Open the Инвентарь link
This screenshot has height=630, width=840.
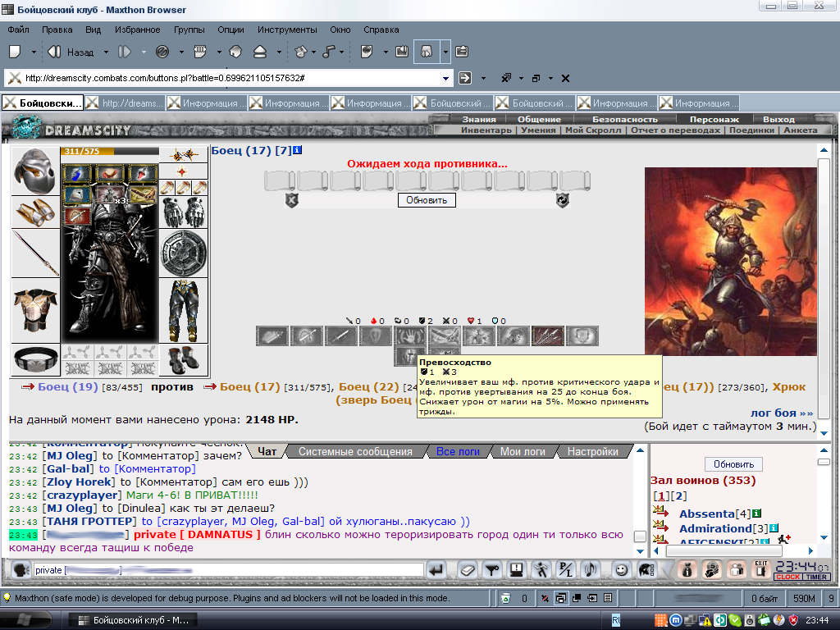(486, 130)
